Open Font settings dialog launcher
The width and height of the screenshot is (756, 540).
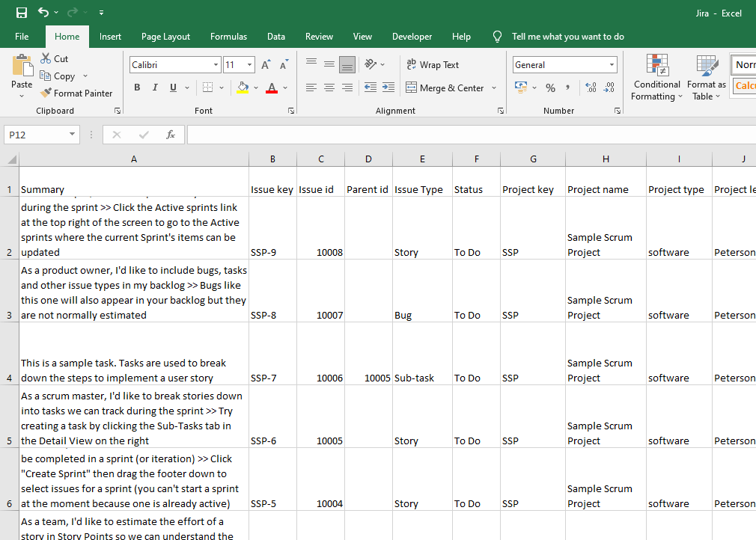pyautogui.click(x=291, y=111)
